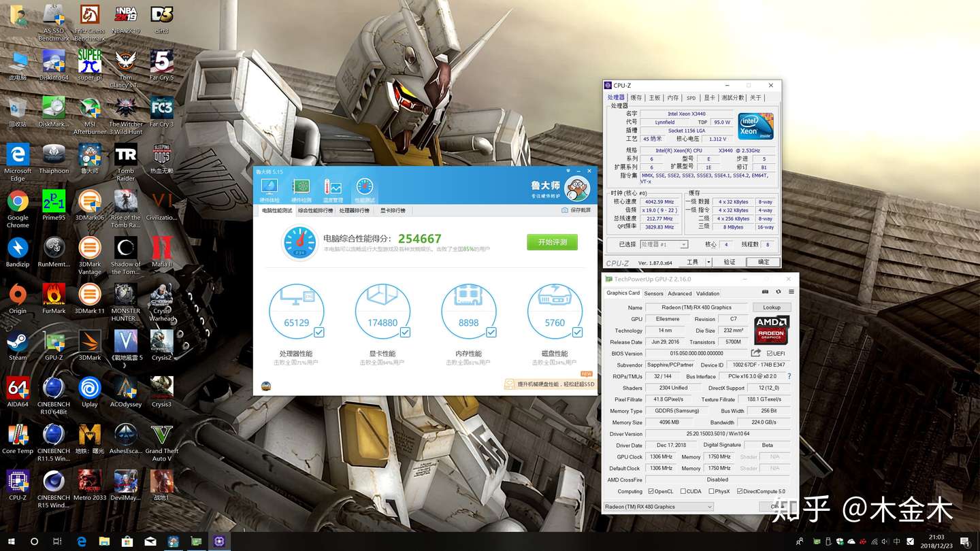This screenshot has height=551, width=980.
Task: Expand the 工具 dropdown arrow in CPU-Z
Action: coord(708,262)
